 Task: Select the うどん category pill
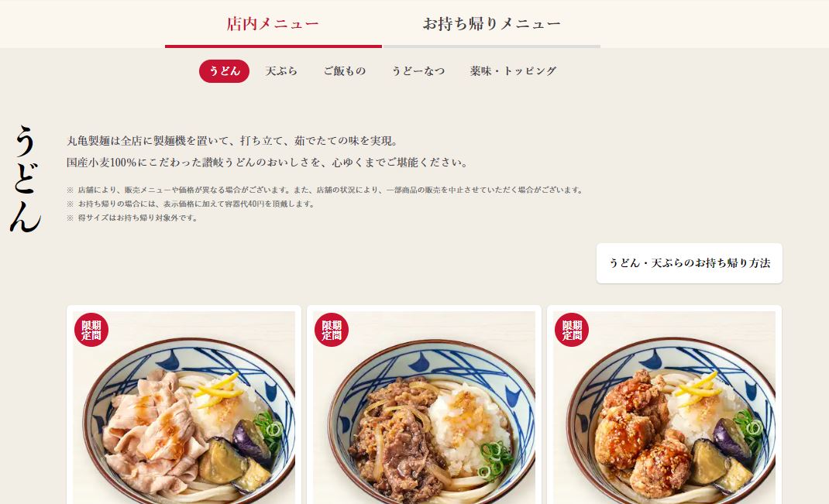pos(224,70)
